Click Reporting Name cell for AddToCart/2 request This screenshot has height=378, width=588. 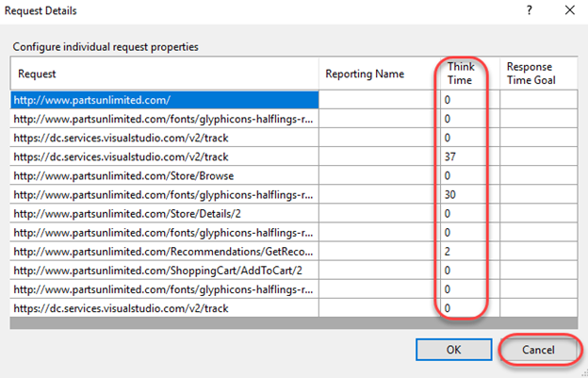point(380,271)
